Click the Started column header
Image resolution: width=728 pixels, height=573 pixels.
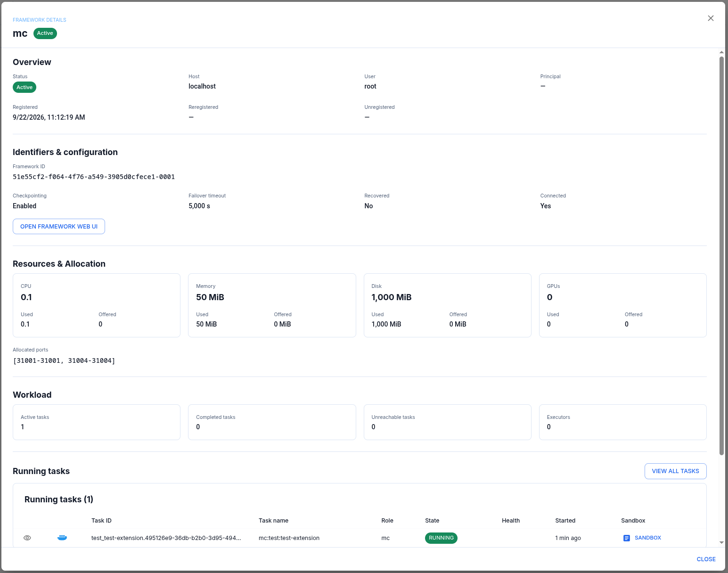pyautogui.click(x=565, y=521)
